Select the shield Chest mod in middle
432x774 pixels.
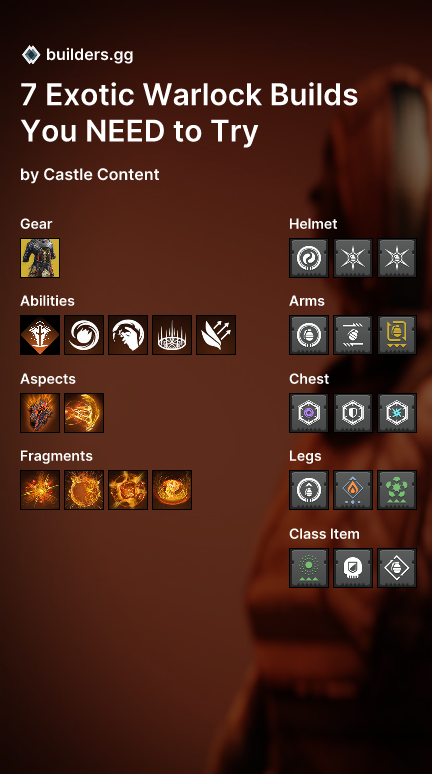353,413
